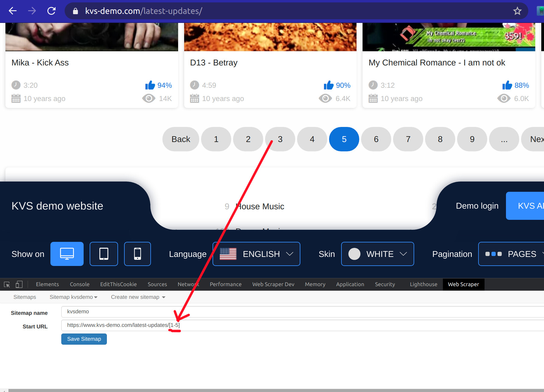
Task: Reload the page with refresh icon
Action: click(52, 11)
